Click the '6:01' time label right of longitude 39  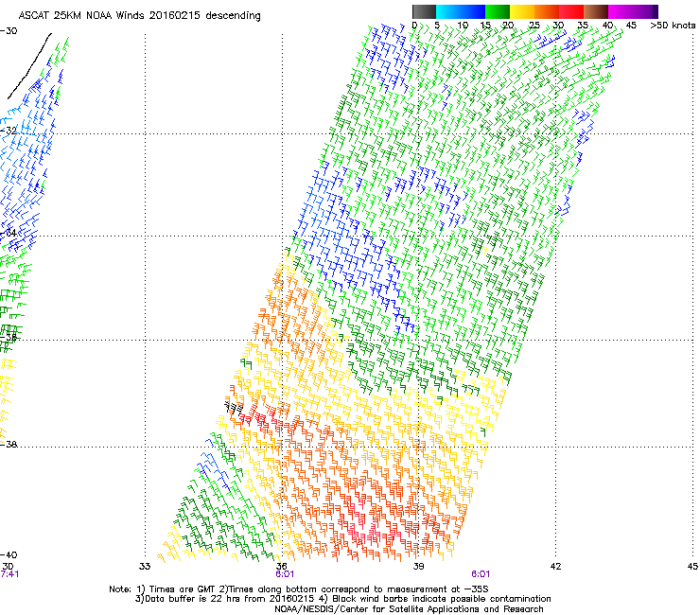coord(481,574)
